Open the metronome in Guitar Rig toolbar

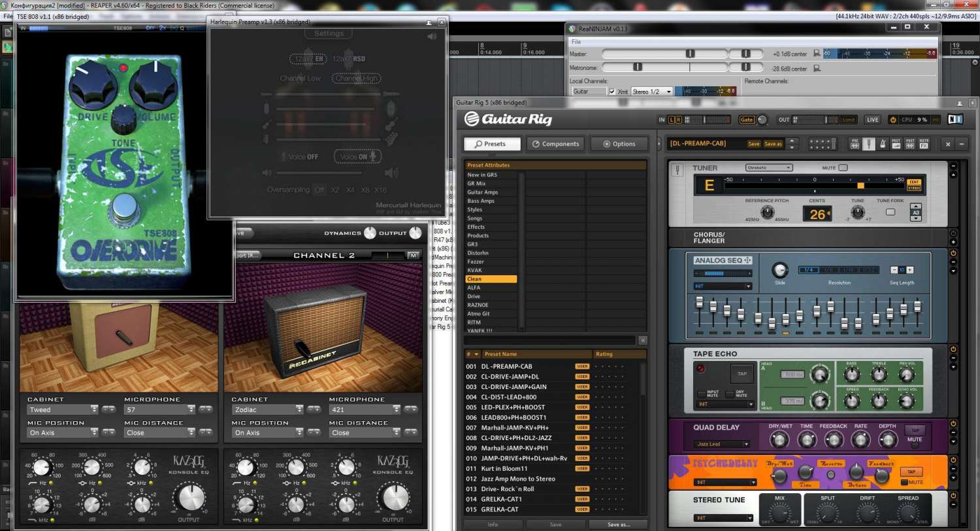pyautogui.click(x=883, y=144)
